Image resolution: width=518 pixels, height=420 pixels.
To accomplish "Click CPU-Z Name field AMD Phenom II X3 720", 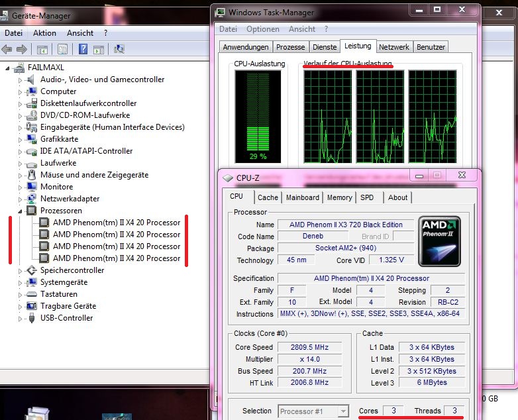I will tap(346, 225).
